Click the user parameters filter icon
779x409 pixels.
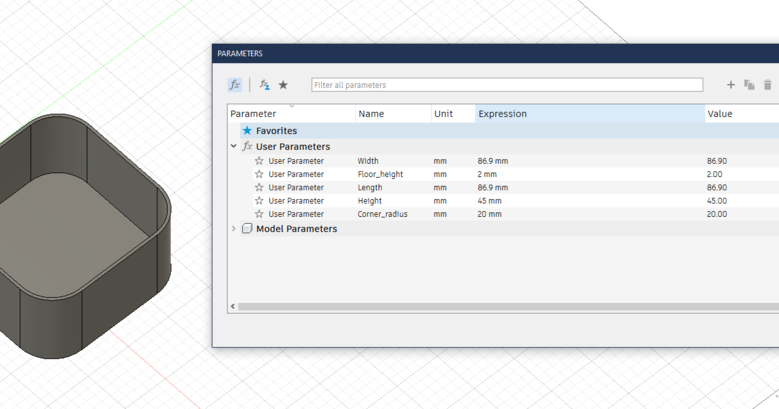coord(265,85)
